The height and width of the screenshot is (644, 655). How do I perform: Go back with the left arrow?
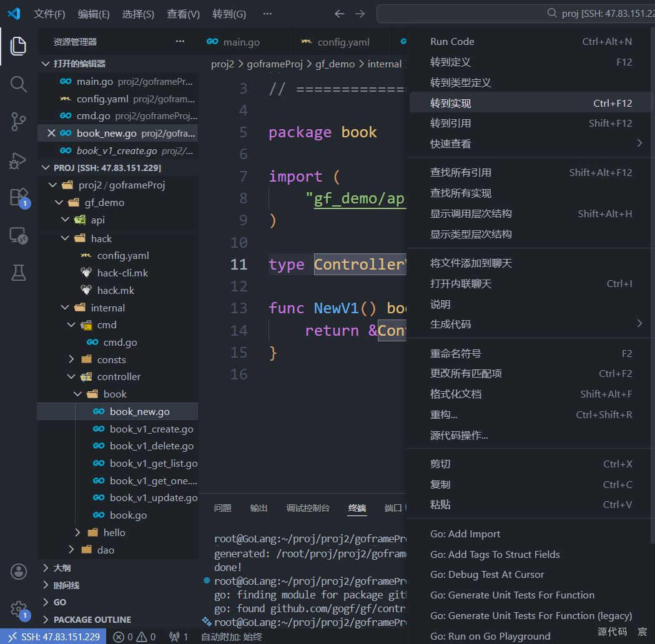coord(339,14)
